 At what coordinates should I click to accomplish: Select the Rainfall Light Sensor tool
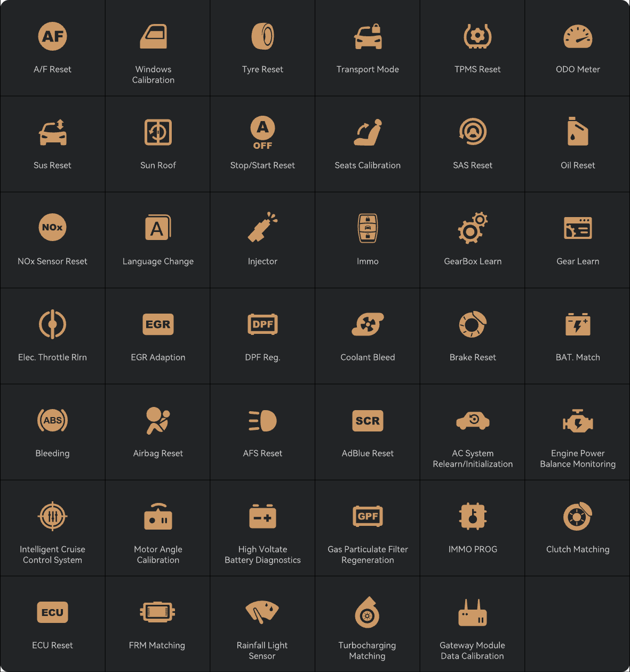tap(262, 627)
